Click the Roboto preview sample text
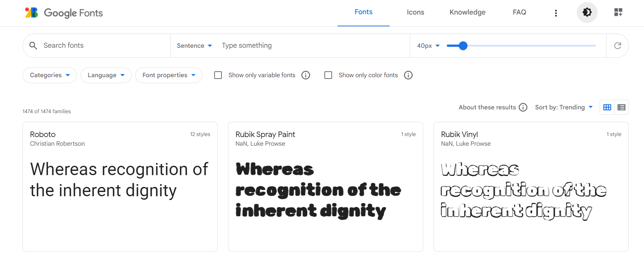 click(x=119, y=180)
